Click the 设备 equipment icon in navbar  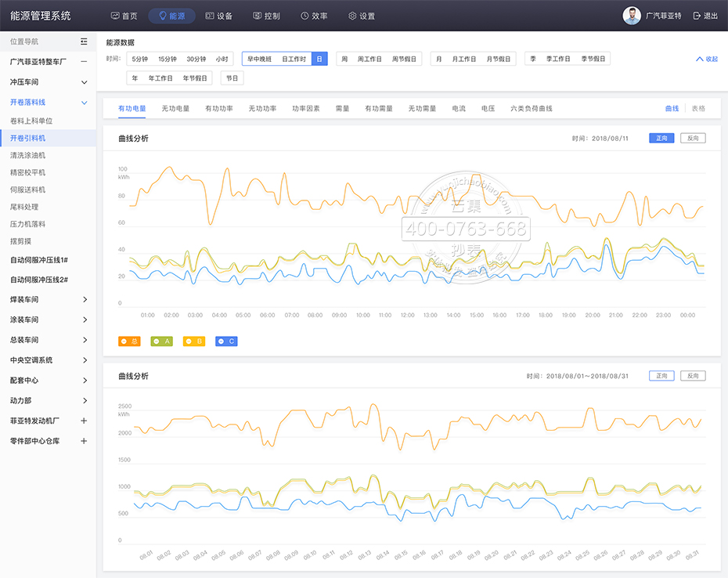pos(209,16)
